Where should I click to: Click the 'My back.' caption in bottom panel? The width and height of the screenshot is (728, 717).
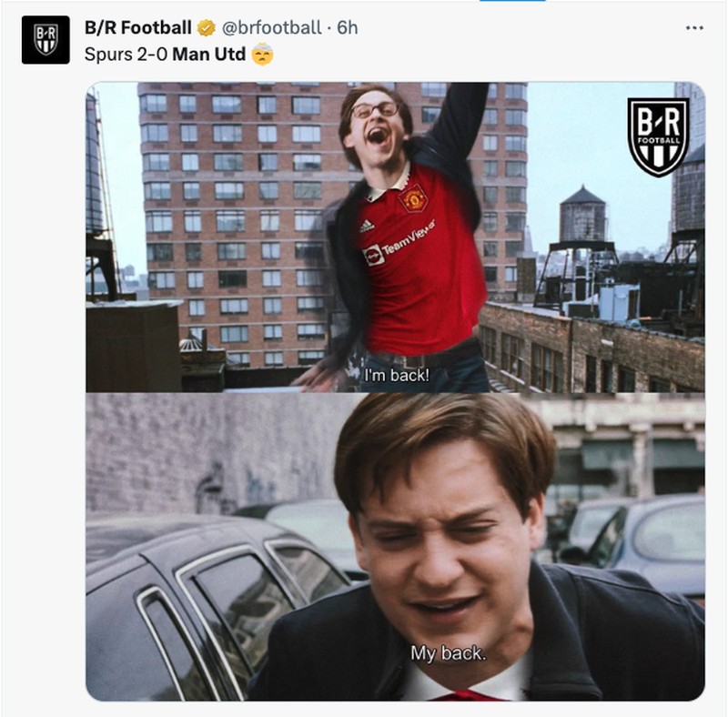[447, 654]
